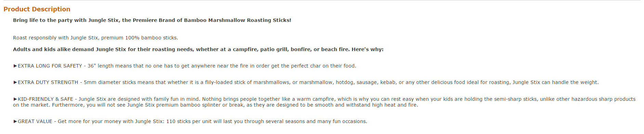Click the arrow bullet before KID-FRIENDLY & SAFE
644x134 pixels.
[15, 99]
